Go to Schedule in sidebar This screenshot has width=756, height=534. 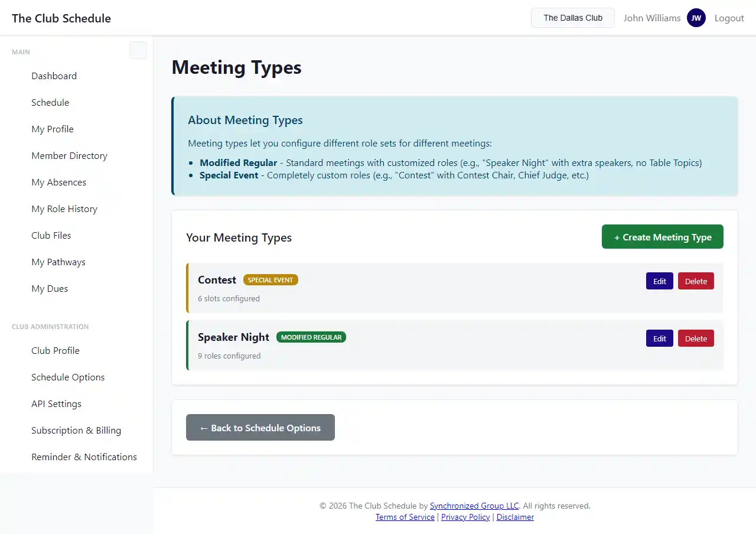[x=50, y=103]
